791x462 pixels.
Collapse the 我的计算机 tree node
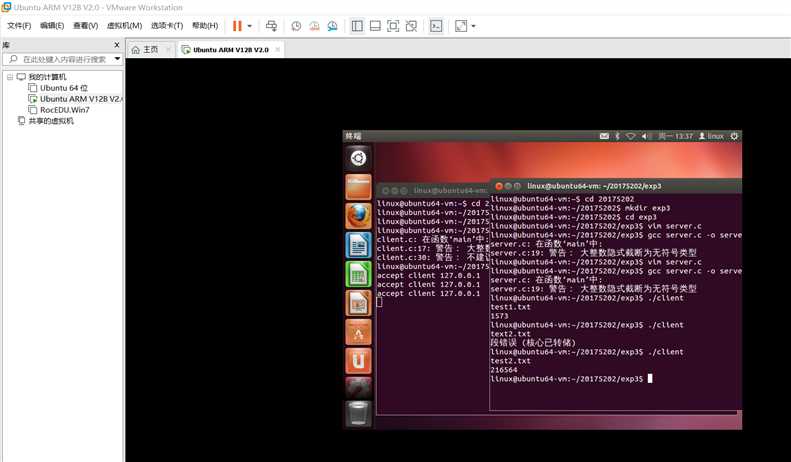10,77
